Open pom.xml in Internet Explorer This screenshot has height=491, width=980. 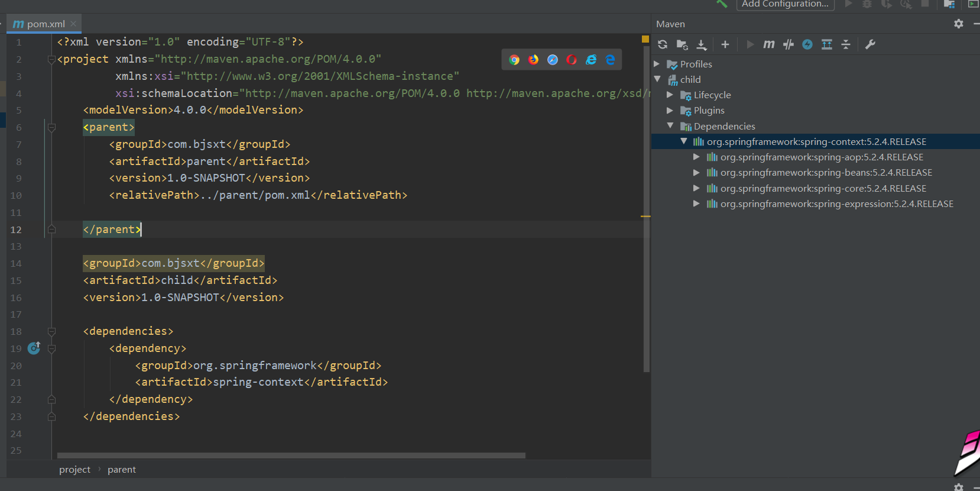click(x=591, y=60)
